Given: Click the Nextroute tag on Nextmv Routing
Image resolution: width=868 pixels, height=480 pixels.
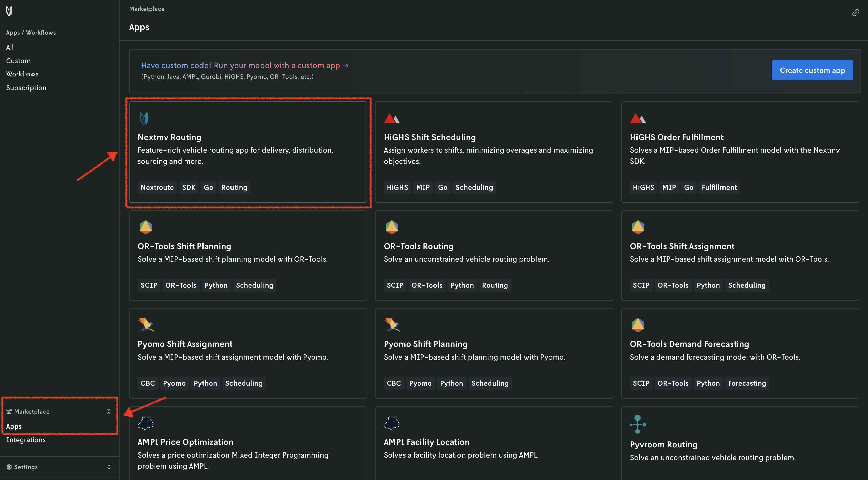Looking at the screenshot, I should pyautogui.click(x=157, y=187).
